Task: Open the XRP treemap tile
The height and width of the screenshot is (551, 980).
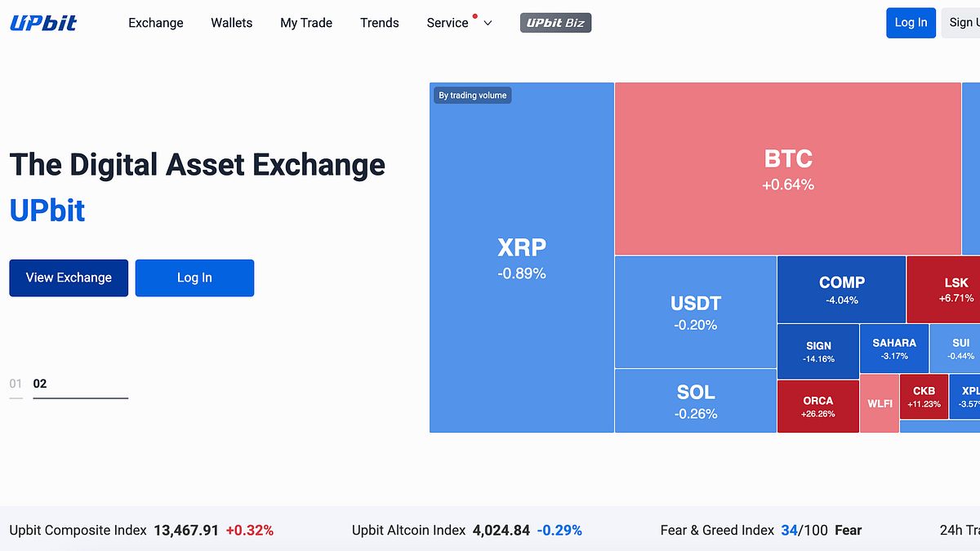Action: (x=522, y=257)
